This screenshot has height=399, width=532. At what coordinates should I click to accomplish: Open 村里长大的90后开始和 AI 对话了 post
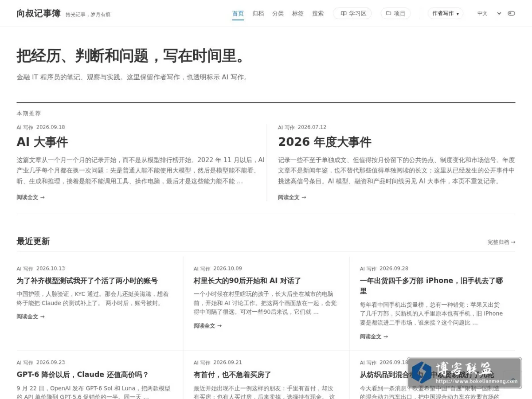point(247,281)
